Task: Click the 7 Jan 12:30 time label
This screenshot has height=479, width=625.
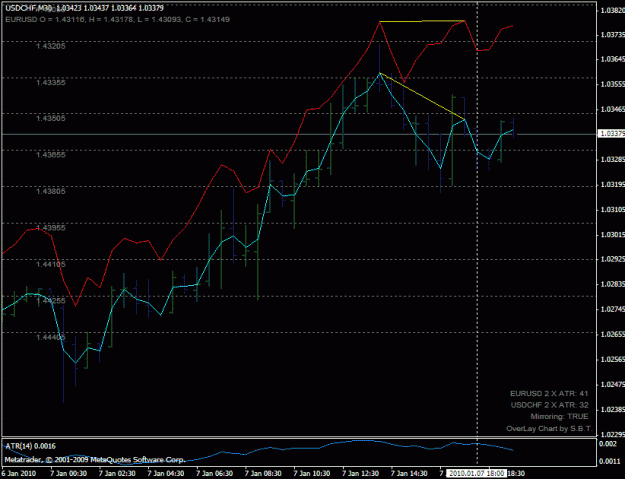Action: coord(360,473)
